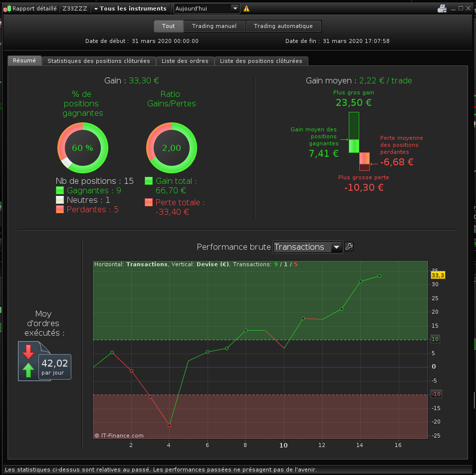
Task: Open the Transactions performance dropdown
Action: pyautogui.click(x=308, y=247)
